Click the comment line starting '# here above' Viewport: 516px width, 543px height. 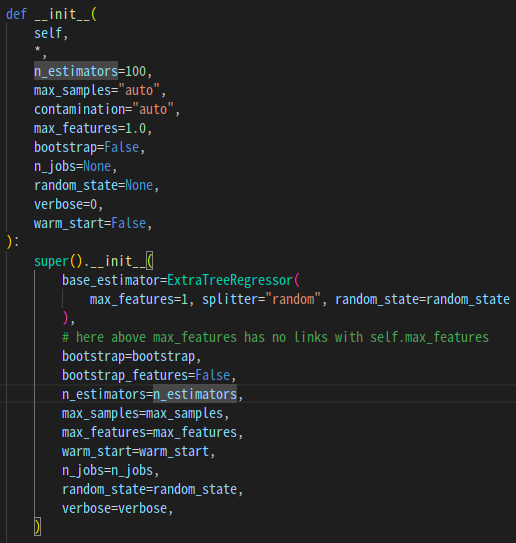point(275,337)
